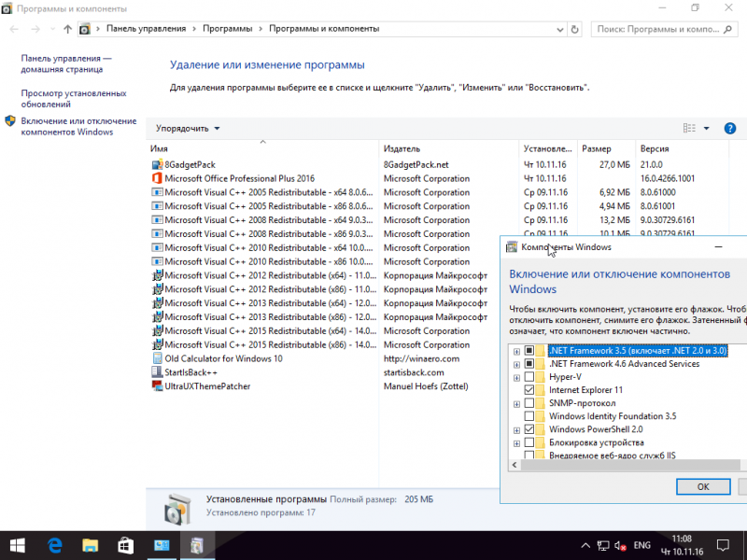The height and width of the screenshot is (560, 747).
Task: Select Internet Explorer 11 list entry
Action: point(585,390)
